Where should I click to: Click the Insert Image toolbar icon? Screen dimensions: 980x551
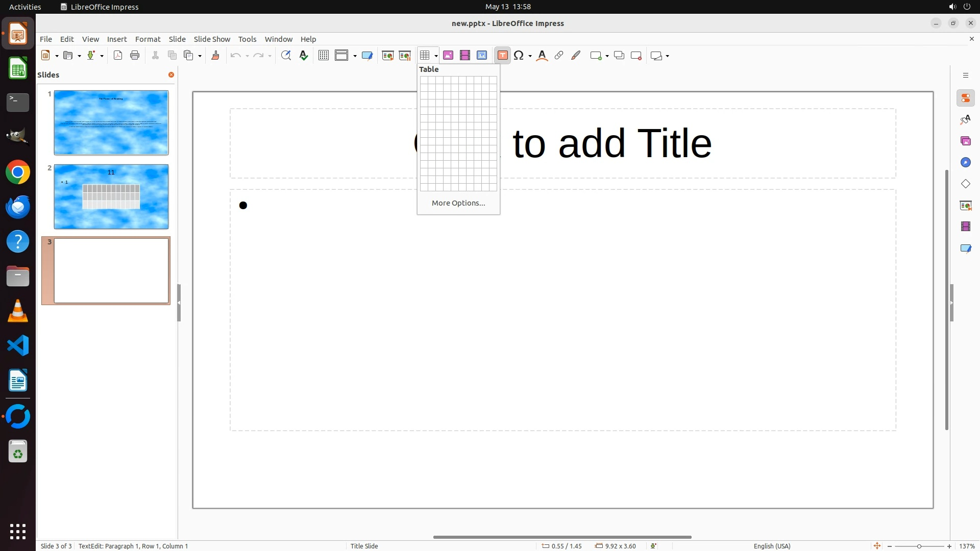coord(448,56)
